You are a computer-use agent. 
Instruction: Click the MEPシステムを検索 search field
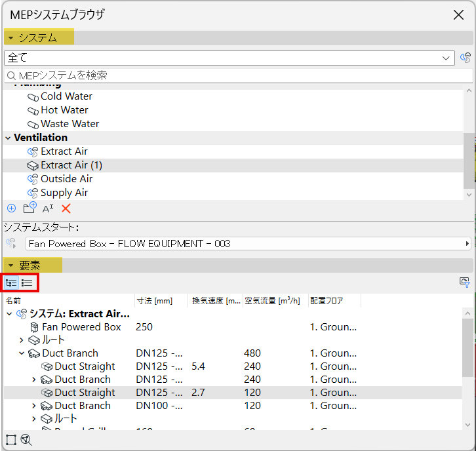[238, 75]
